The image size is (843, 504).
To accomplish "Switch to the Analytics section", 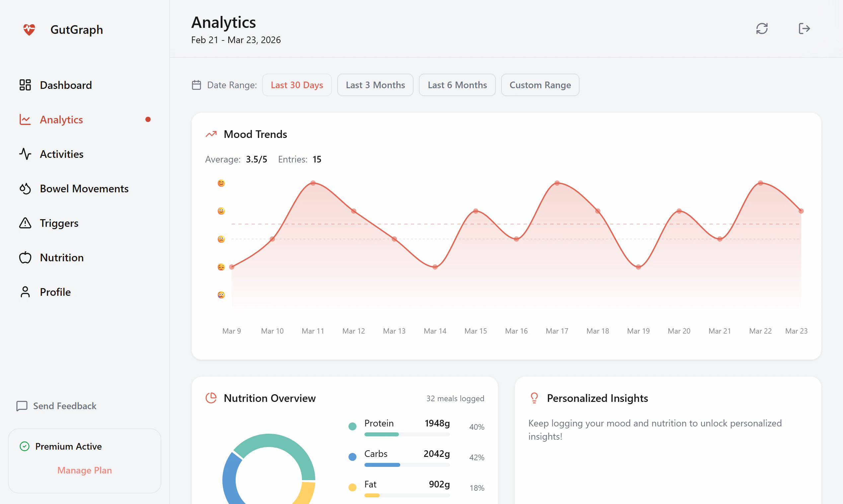I will tap(61, 120).
